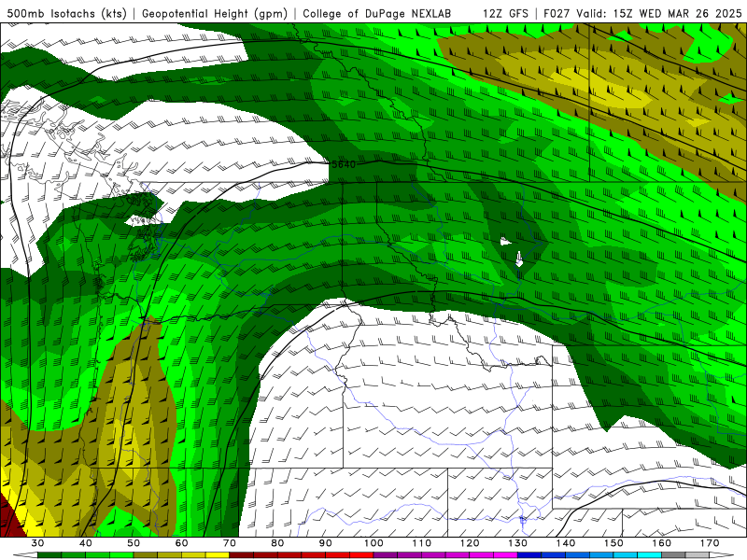Screen dimensions: 747x560
Task: Click the 100 value on the legend scale
Action: 373,543
